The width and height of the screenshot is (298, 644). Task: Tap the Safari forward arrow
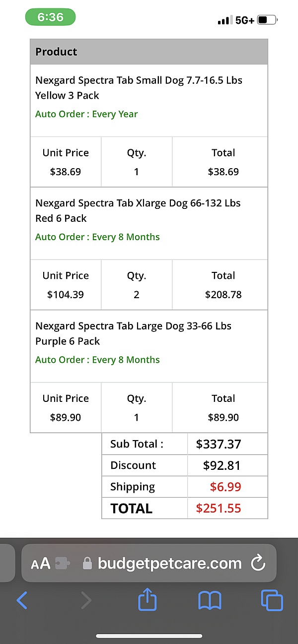(x=86, y=600)
